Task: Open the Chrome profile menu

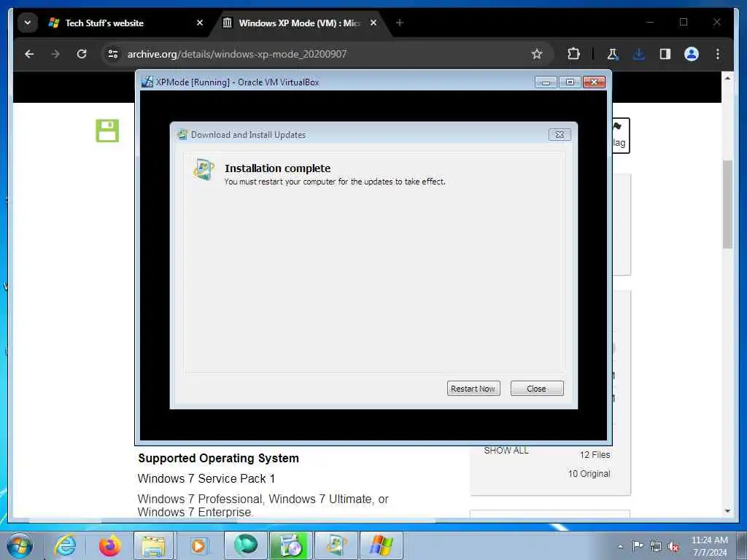Action: pos(692,54)
